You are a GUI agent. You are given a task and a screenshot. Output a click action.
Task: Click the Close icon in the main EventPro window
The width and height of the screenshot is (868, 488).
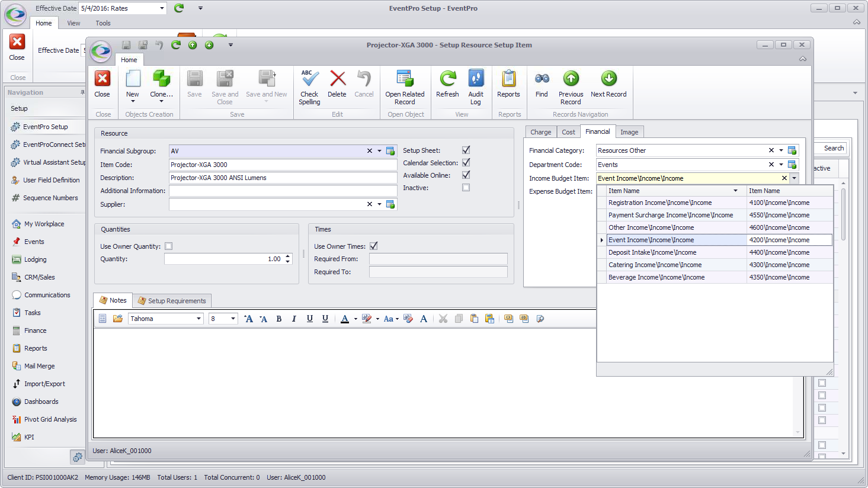[x=17, y=42]
